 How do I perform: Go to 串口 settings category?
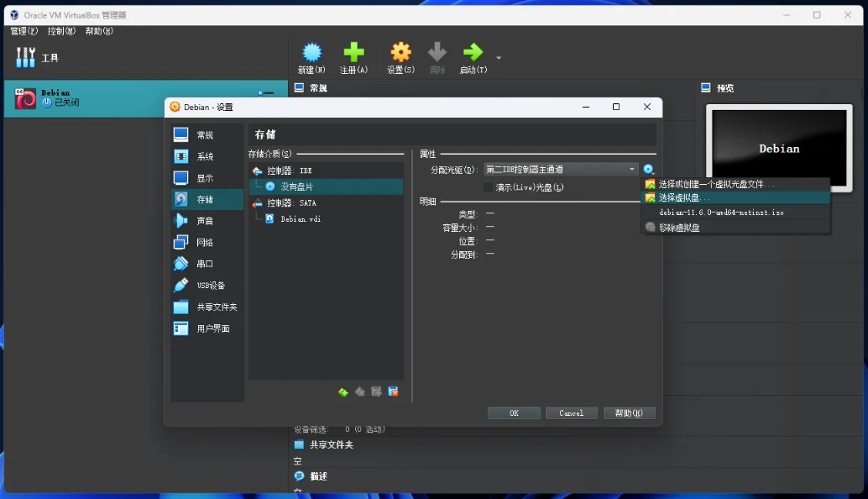tap(207, 264)
